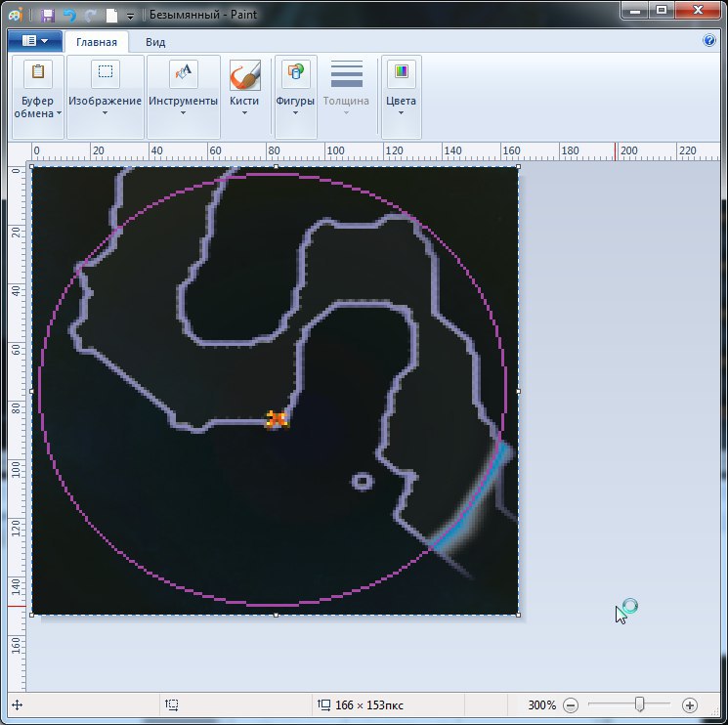Expand the Буфер обмена dropdown arrow
This screenshot has height=725, width=728.
point(59,112)
